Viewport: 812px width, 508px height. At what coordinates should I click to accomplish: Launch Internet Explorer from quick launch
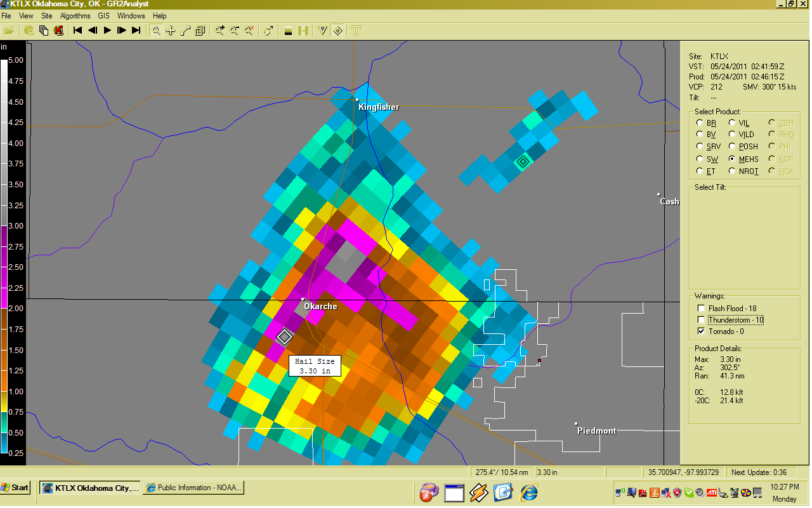coord(529,491)
